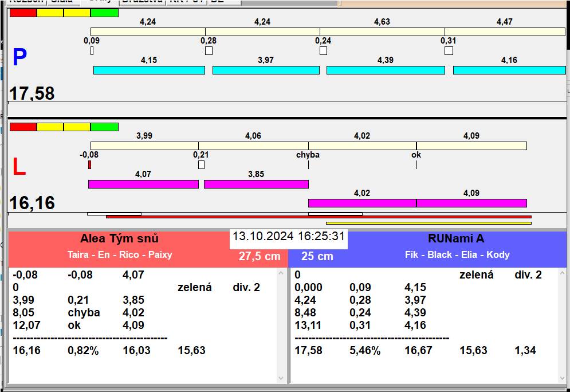The image size is (570, 392).
Task: Click the small box under 0,31 in lane P
Action: (449, 51)
